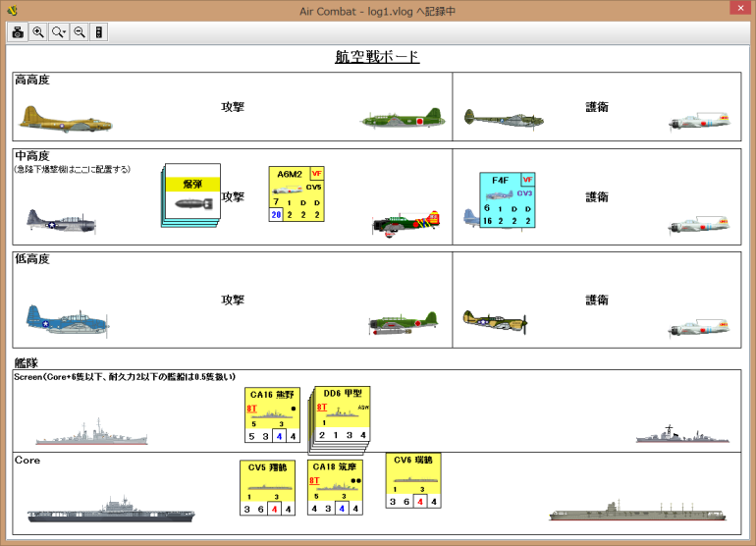Click 攻撃 label in the 低高度 row
This screenshot has height=546, width=756.
(233, 300)
